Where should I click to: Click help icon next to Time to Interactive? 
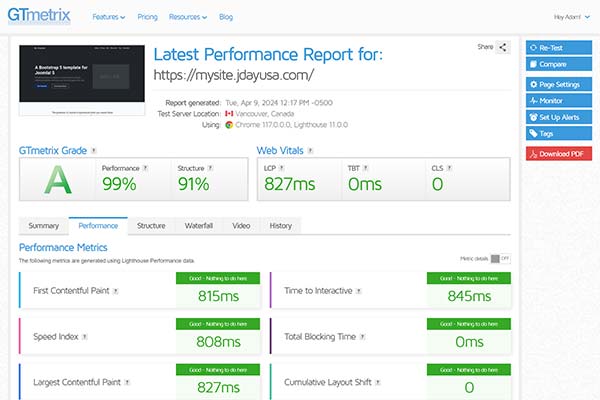point(366,292)
